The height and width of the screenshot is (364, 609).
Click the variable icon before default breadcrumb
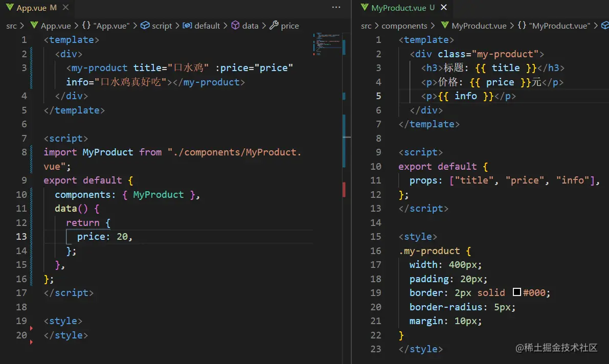pyautogui.click(x=187, y=25)
